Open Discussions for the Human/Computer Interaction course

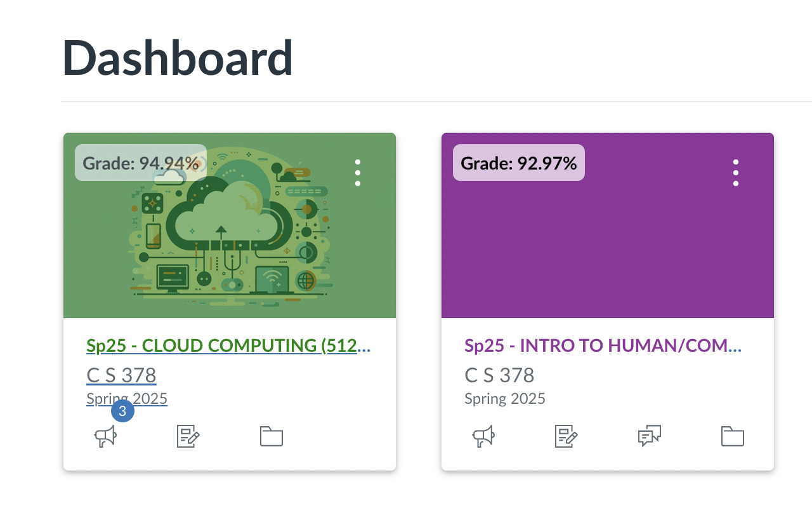point(649,436)
